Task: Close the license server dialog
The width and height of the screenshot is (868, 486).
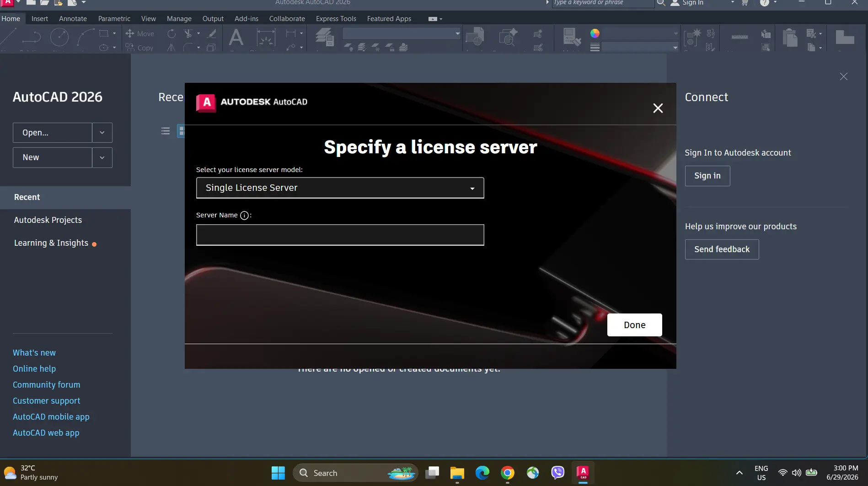Action: coord(658,108)
